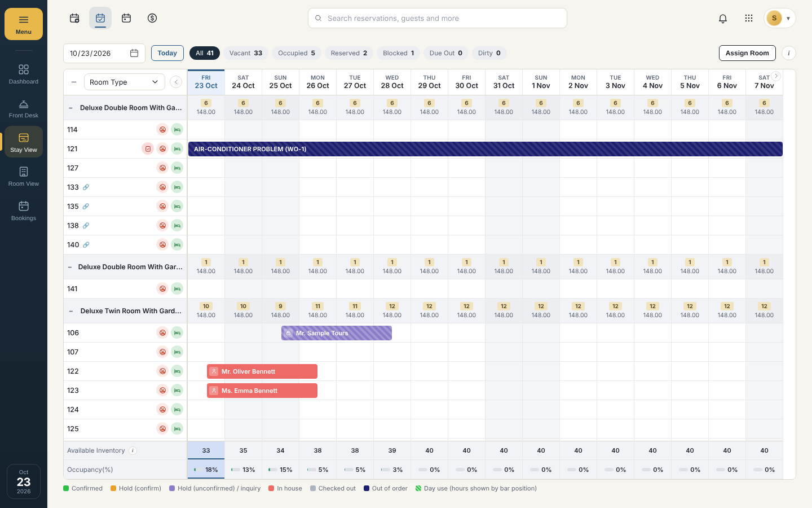Screen dimensions: 812x508
Task: Click the link icon beside room 140
Action: (86, 245)
